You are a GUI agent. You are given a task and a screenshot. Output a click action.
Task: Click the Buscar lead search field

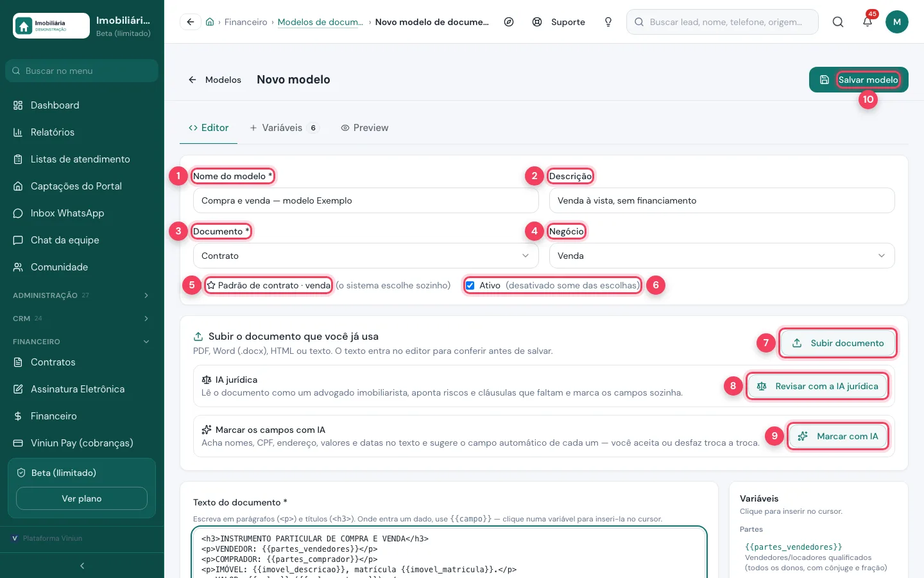[723, 22]
